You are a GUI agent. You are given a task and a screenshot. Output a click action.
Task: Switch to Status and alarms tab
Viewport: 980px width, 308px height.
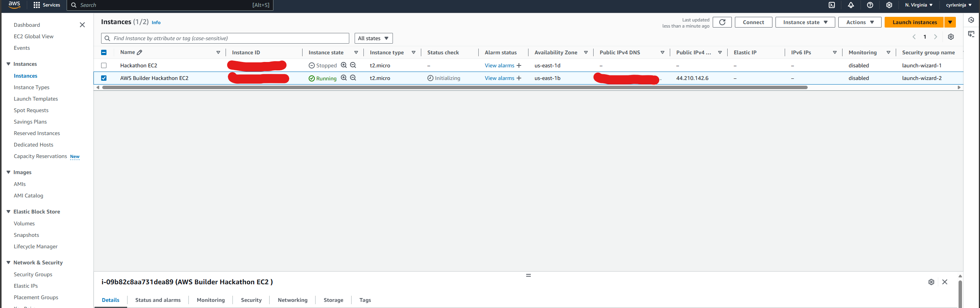pos(158,300)
